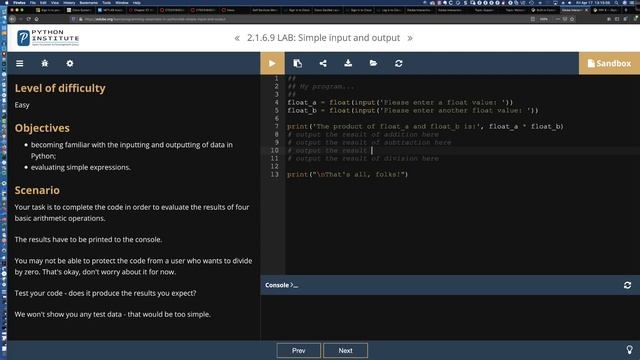
Task: Click code line 4, the float_a input
Action: pos(400,102)
